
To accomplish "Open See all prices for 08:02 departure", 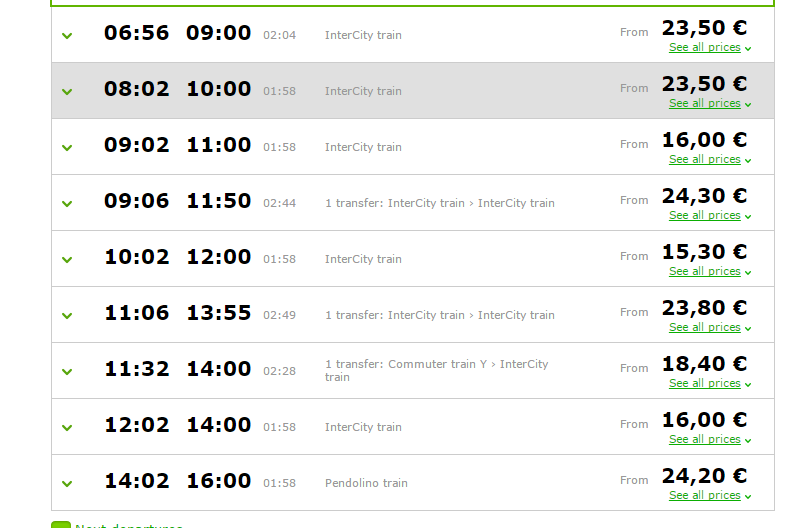I will (x=705, y=104).
